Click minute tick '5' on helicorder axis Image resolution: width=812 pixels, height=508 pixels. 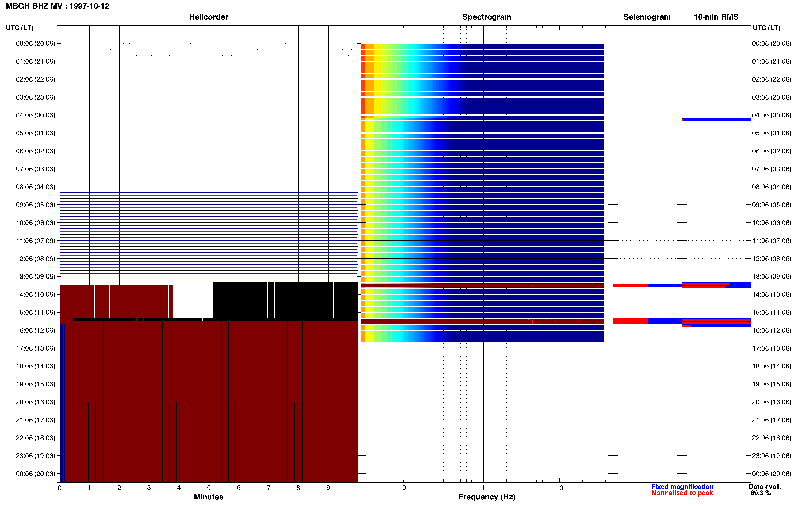pos(209,487)
